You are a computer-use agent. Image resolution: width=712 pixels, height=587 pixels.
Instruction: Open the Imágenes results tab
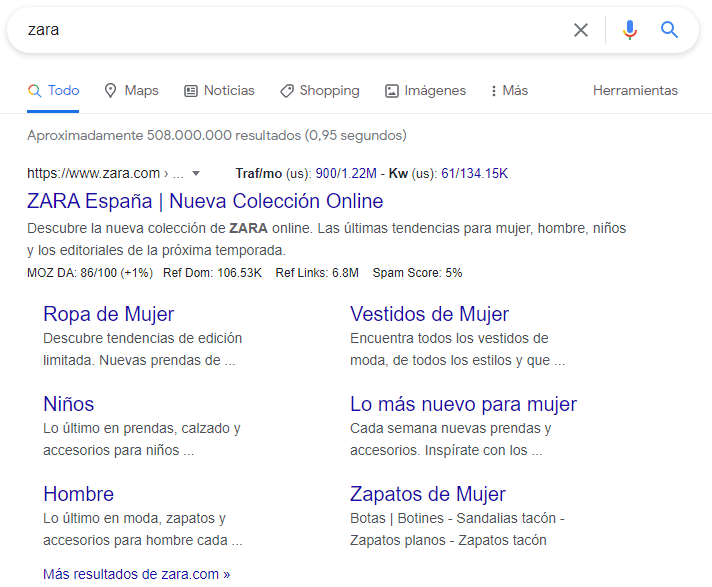425,90
